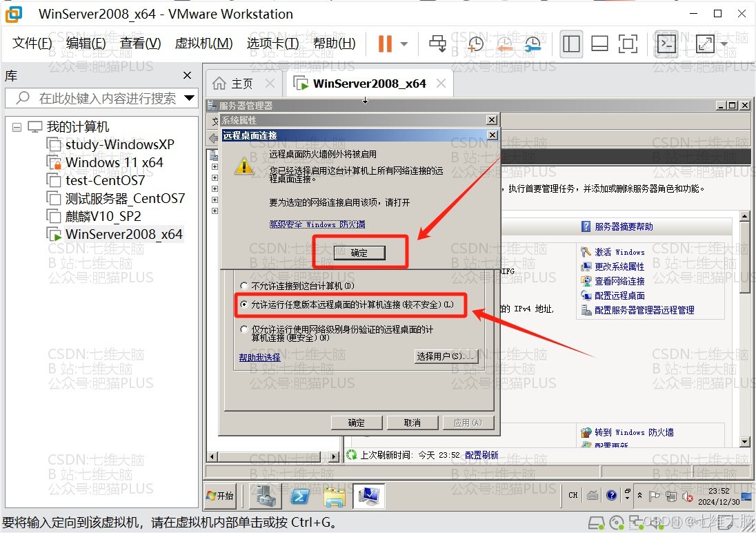Click 转到 Windows 防火墙 link

(634, 432)
